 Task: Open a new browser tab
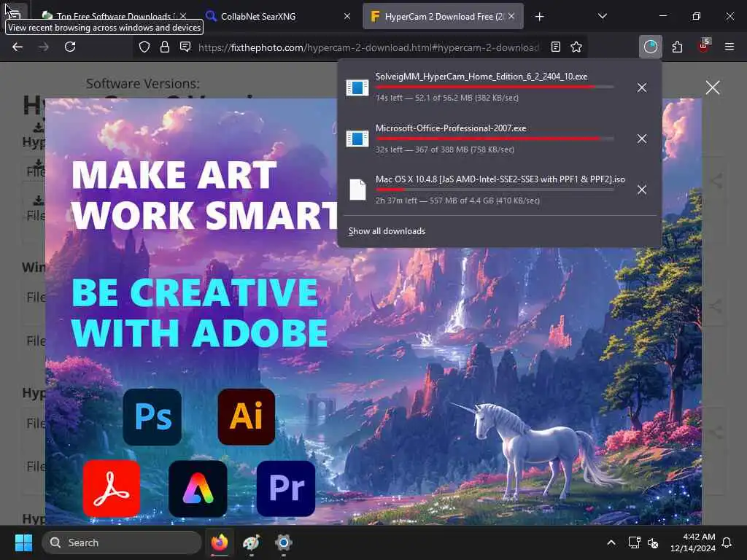(539, 17)
